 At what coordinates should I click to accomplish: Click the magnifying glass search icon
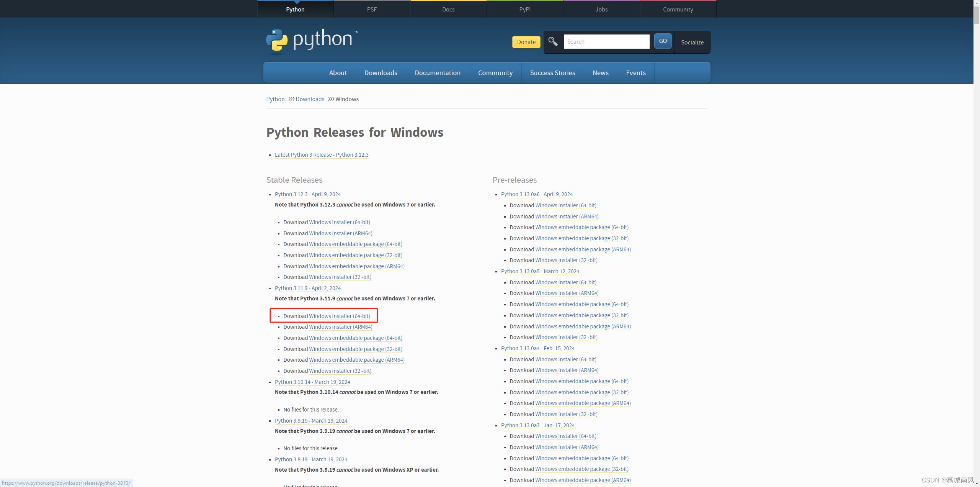(x=553, y=41)
